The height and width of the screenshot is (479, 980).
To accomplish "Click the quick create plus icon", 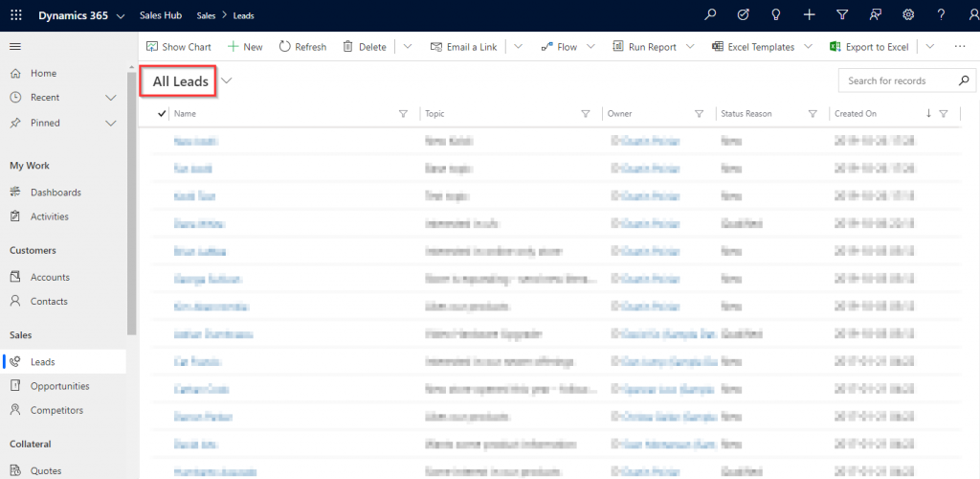I will 810,15.
